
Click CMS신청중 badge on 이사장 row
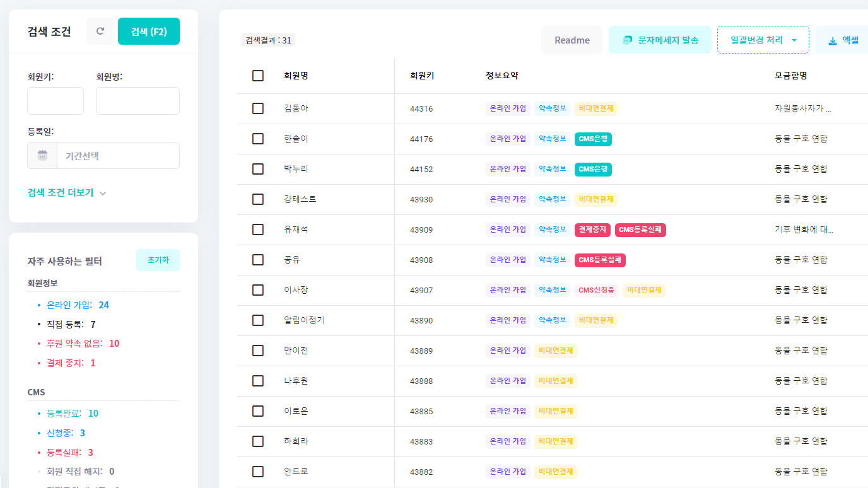click(x=596, y=290)
